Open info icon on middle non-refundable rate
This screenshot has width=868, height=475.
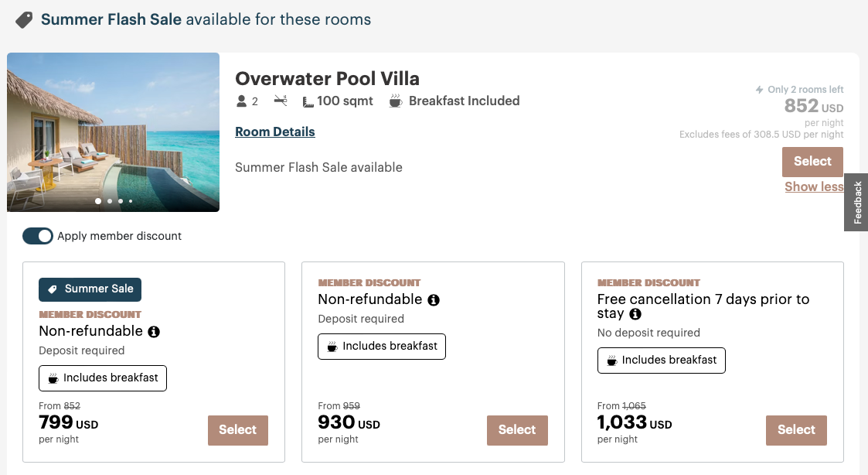[434, 300]
